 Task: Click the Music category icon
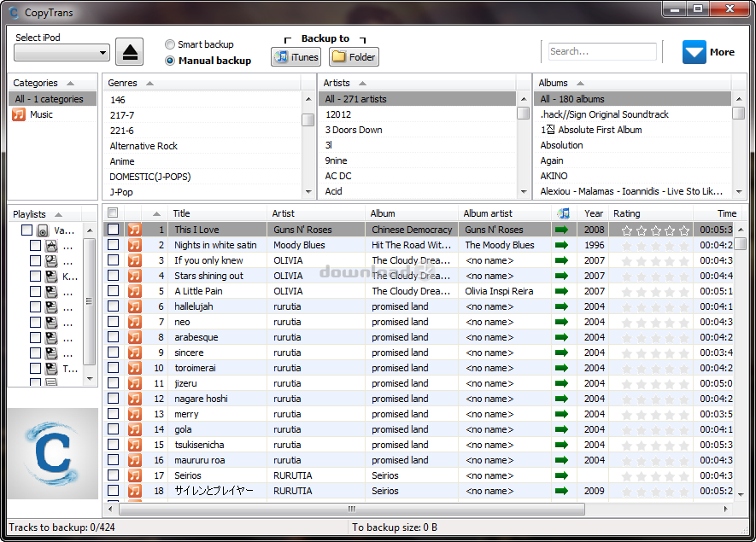tap(19, 114)
